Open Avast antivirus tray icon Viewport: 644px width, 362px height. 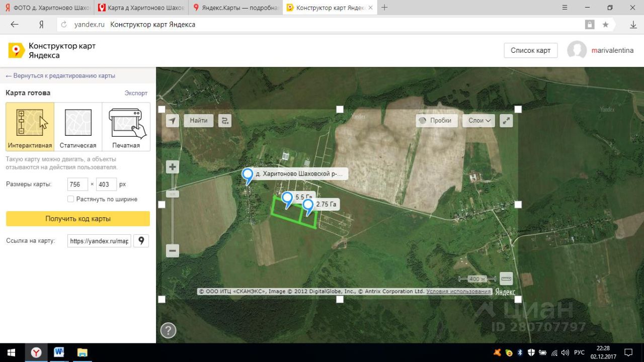click(497, 352)
